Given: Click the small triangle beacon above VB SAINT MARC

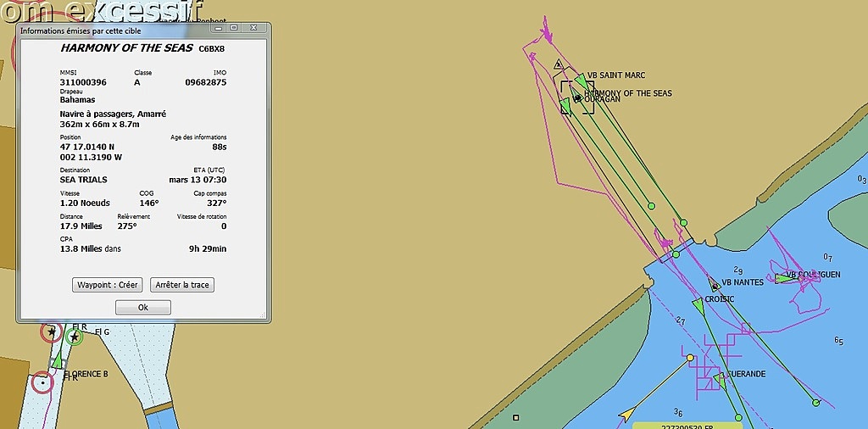Looking at the screenshot, I should tap(559, 64).
